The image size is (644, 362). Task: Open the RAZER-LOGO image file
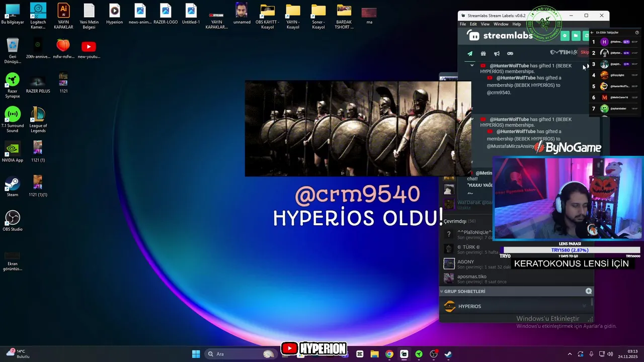[x=166, y=14]
